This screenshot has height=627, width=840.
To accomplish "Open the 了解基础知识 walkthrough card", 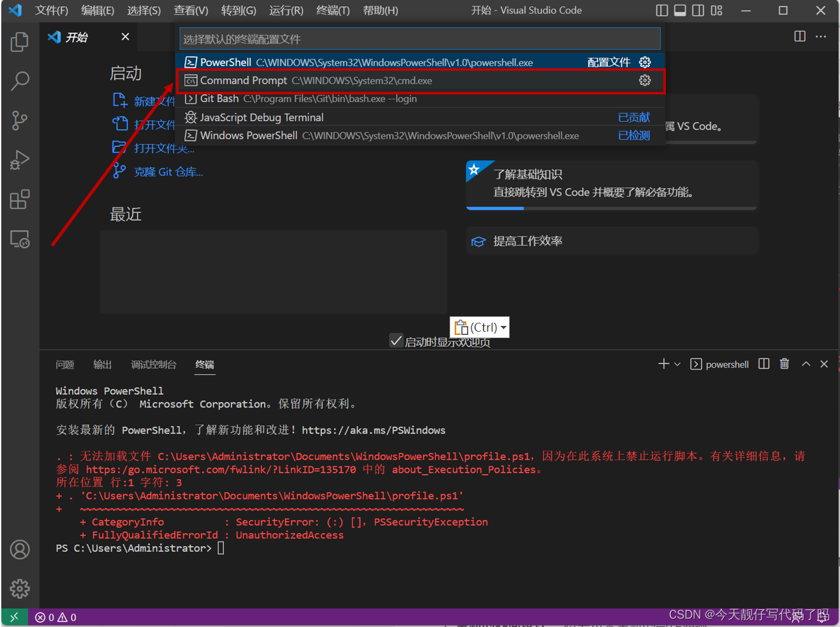I will 612,184.
